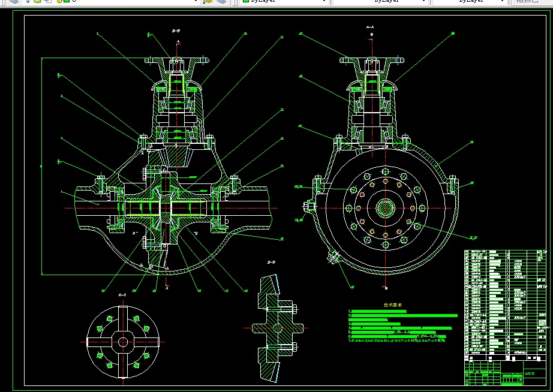The height and width of the screenshot is (392, 553).
Task: Select the A—A section view label
Action: click(x=370, y=27)
